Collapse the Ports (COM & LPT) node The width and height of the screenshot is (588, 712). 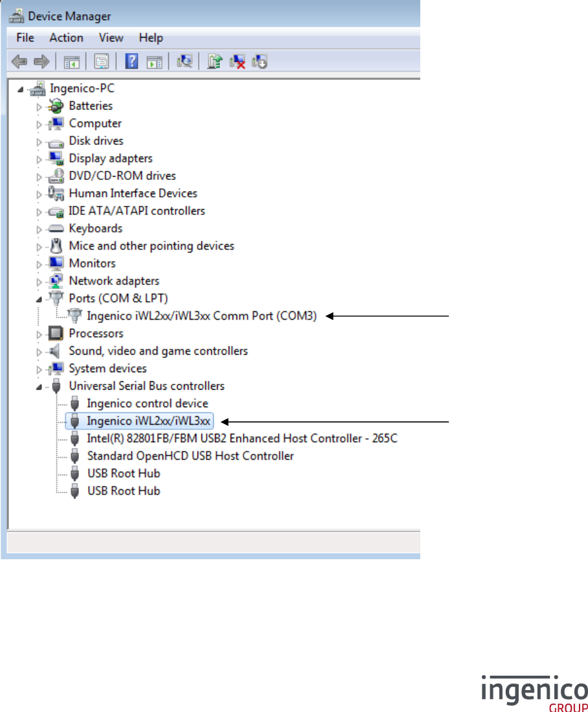coord(39,300)
